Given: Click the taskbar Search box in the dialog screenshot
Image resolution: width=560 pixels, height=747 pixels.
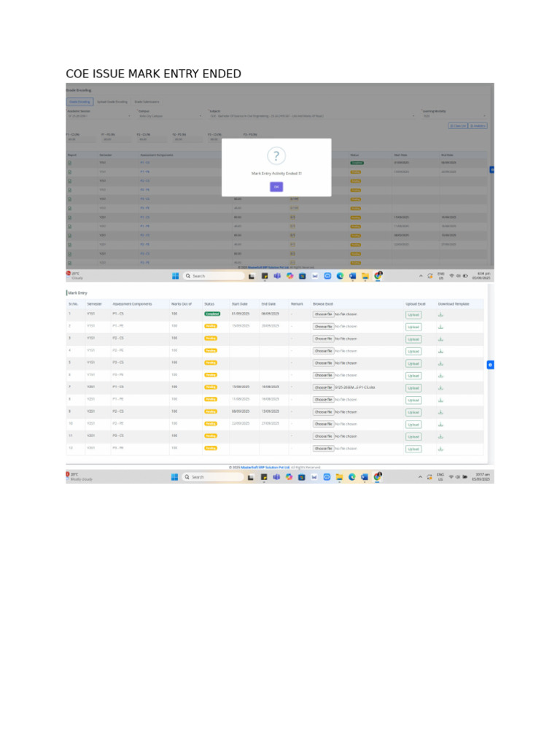Looking at the screenshot, I should click(x=214, y=276).
